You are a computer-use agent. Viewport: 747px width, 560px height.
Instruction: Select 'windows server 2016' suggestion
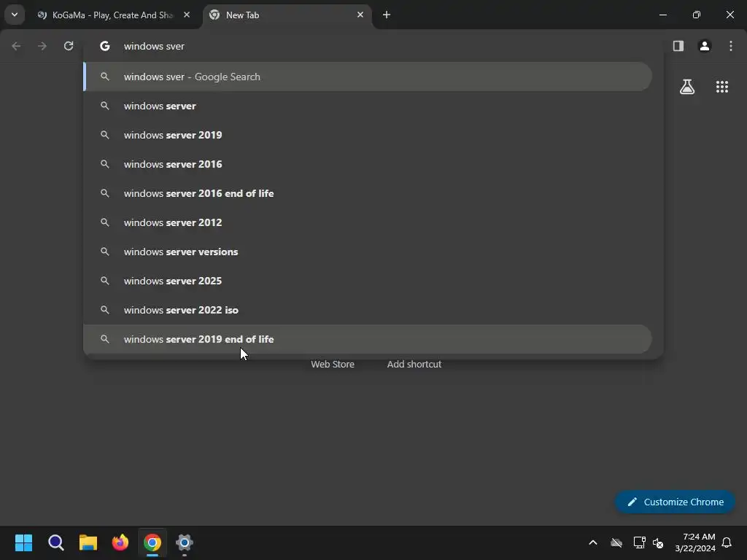[368, 164]
